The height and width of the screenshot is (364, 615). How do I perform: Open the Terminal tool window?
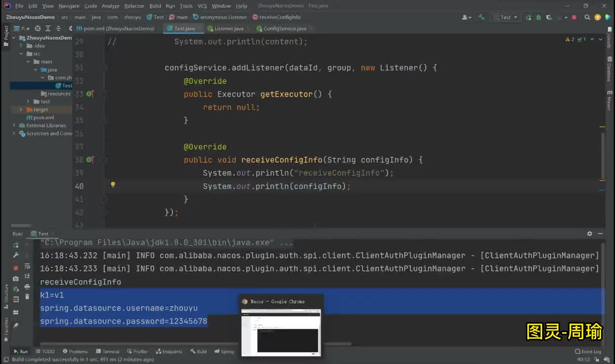tap(108, 351)
